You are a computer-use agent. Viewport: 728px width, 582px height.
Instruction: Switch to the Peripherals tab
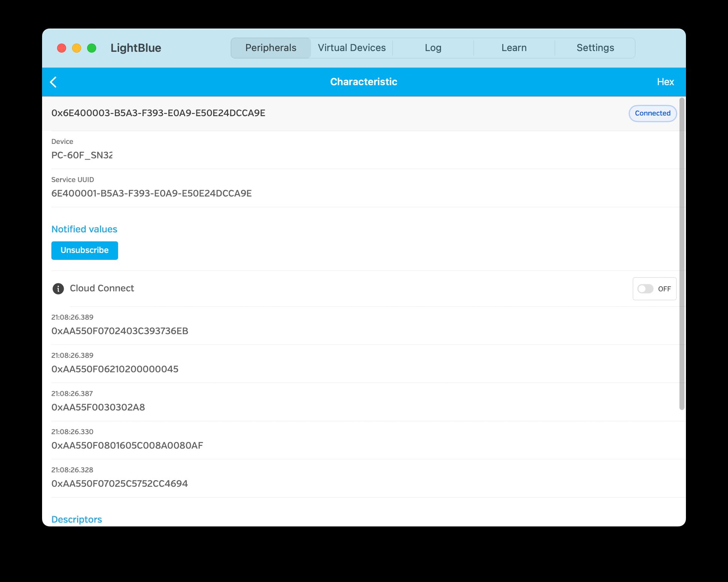click(270, 48)
